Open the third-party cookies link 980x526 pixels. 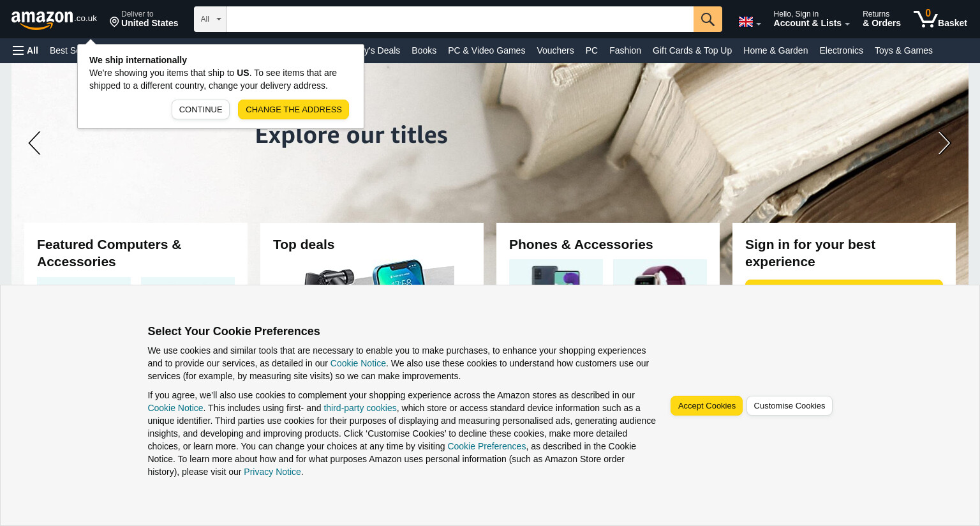tap(360, 408)
